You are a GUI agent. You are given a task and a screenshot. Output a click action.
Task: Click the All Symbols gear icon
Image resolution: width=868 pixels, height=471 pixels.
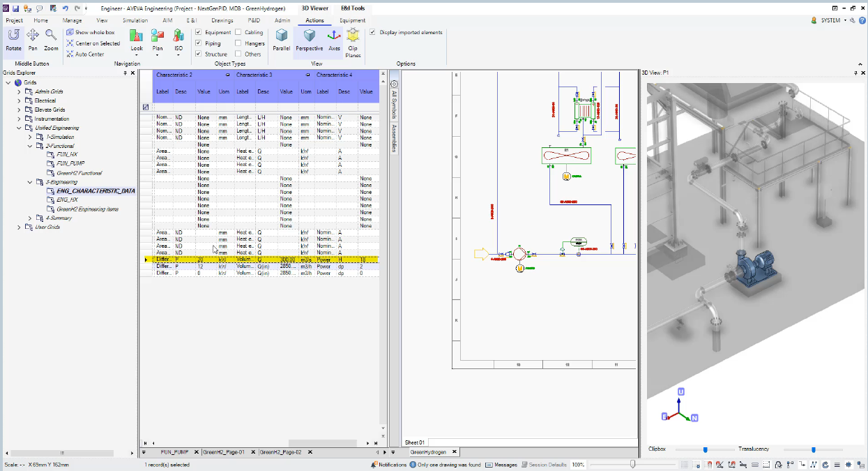coord(394,84)
